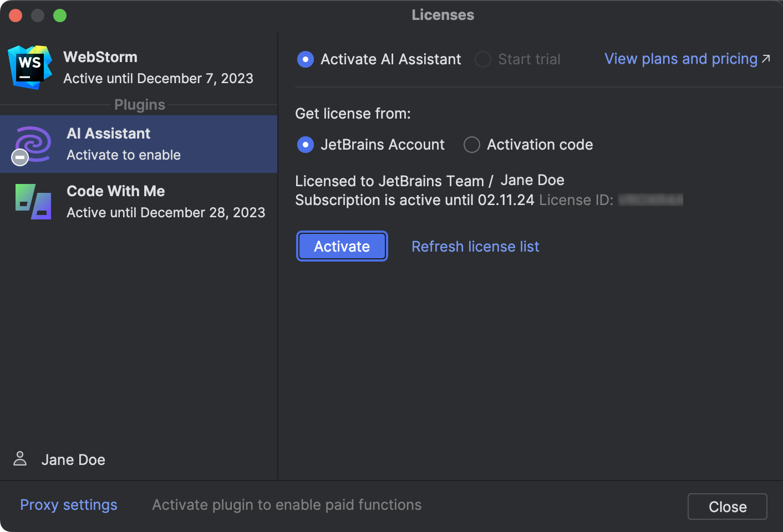Click the disabled badge on the AI Assistant icon

point(19,157)
